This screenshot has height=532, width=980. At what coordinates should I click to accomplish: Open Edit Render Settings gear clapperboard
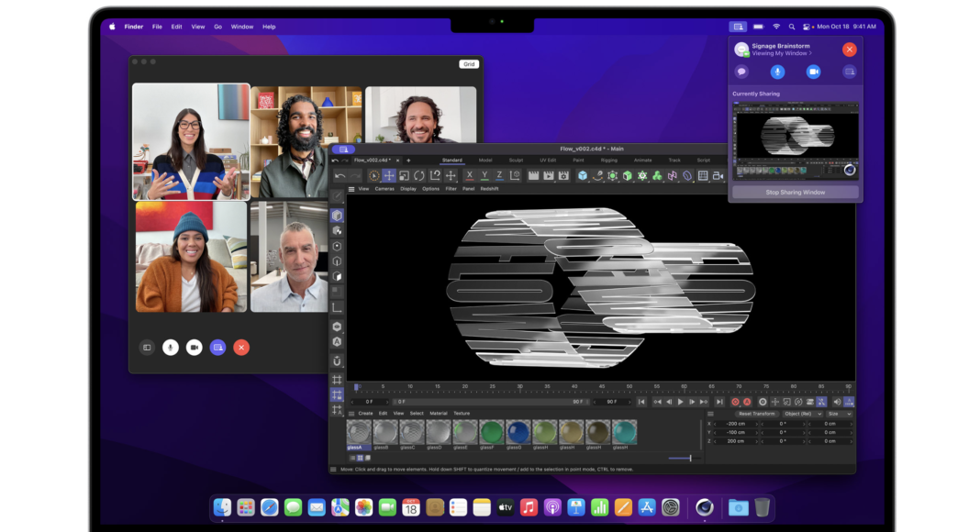(x=563, y=176)
